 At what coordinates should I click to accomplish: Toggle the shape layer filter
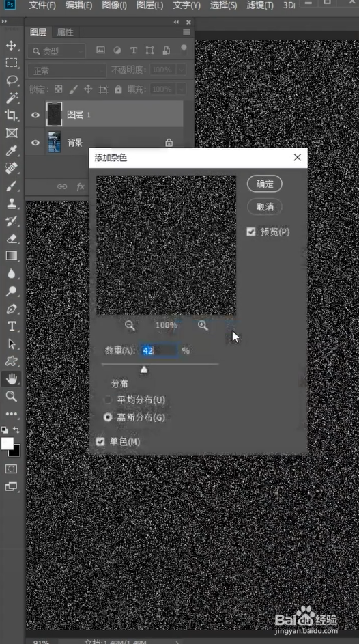[149, 50]
